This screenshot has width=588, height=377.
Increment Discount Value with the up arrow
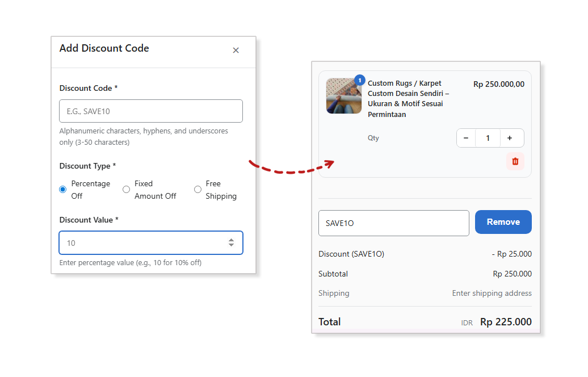[231, 240]
